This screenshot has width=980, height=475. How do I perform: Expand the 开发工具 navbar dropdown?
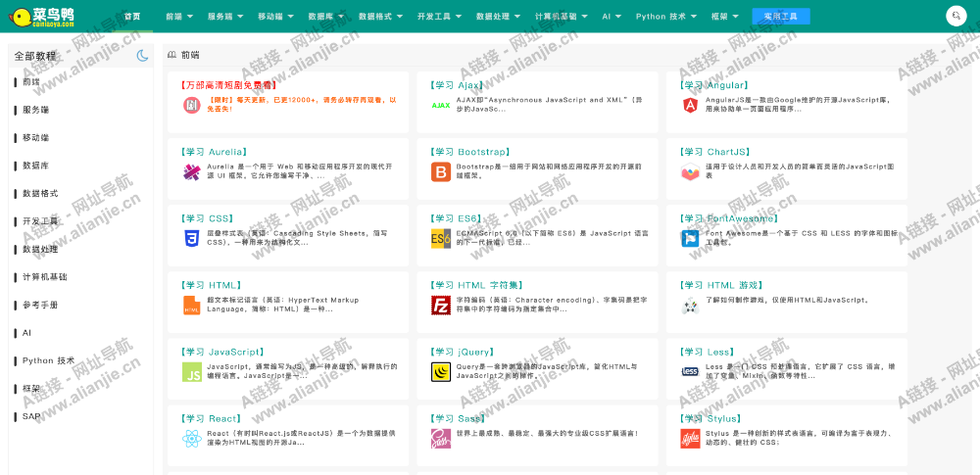click(x=439, y=17)
